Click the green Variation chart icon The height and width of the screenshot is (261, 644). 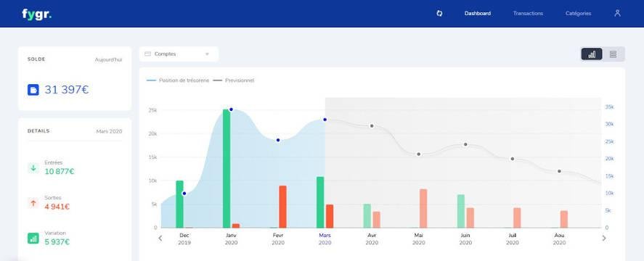coord(33,238)
